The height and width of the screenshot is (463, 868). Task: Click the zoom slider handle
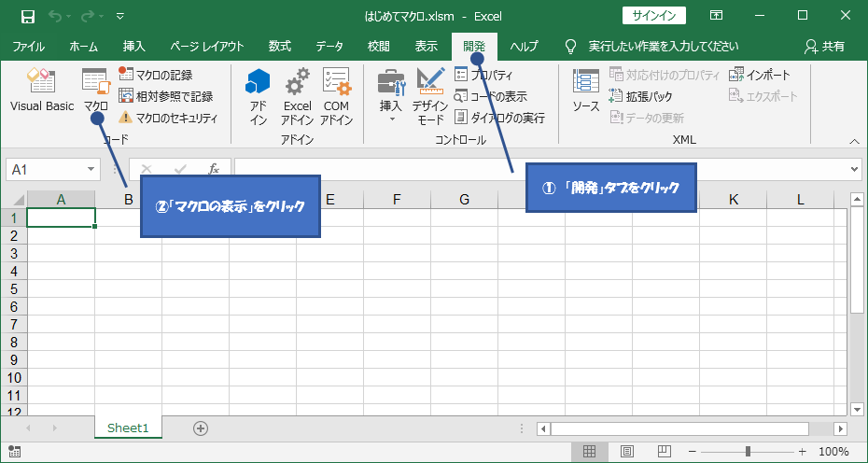(x=748, y=452)
